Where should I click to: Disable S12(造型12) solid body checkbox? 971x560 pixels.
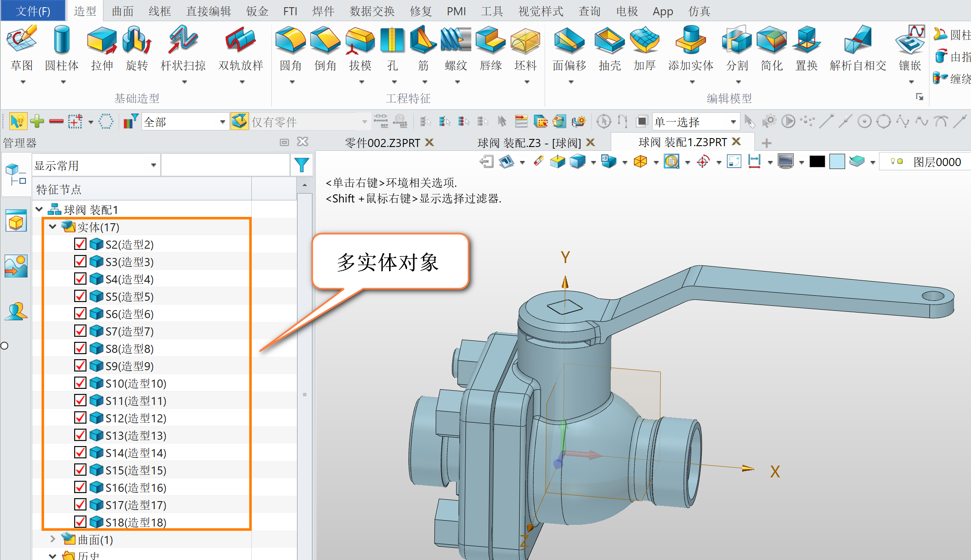[x=79, y=418]
